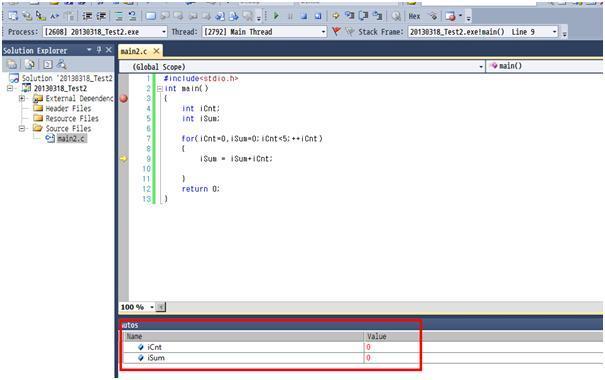Viewport: 605px width, 380px height.
Task: Click the Increase Indent toolbar icon
Action: [101, 16]
